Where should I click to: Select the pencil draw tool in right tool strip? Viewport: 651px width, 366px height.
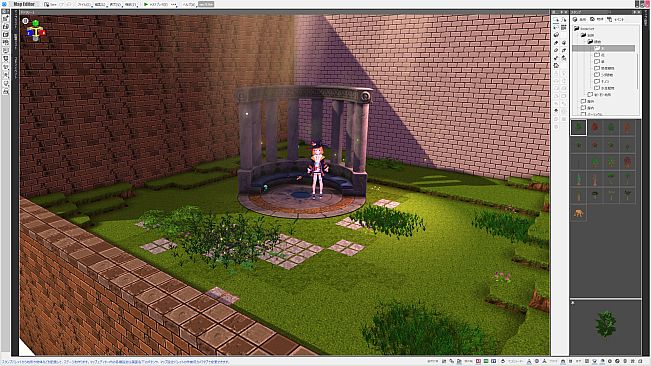tap(556, 42)
